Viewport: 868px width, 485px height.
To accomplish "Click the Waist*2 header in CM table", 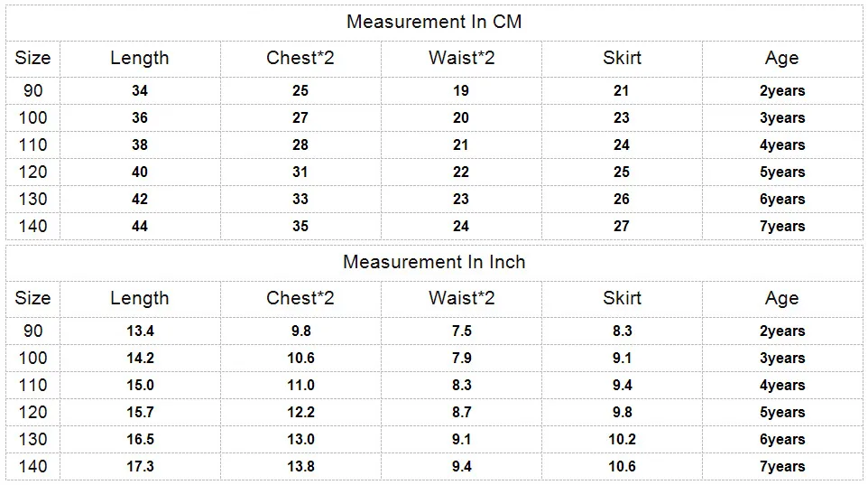I will click(x=461, y=58).
